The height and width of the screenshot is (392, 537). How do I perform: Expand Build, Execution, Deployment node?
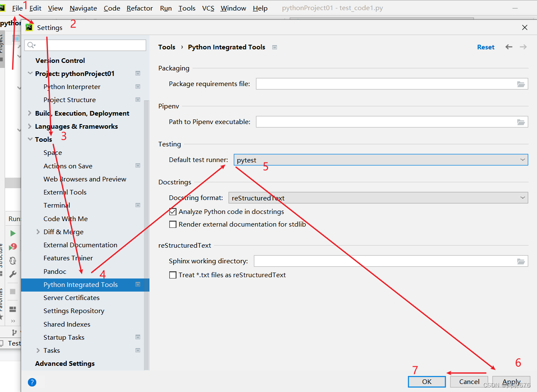(30, 113)
